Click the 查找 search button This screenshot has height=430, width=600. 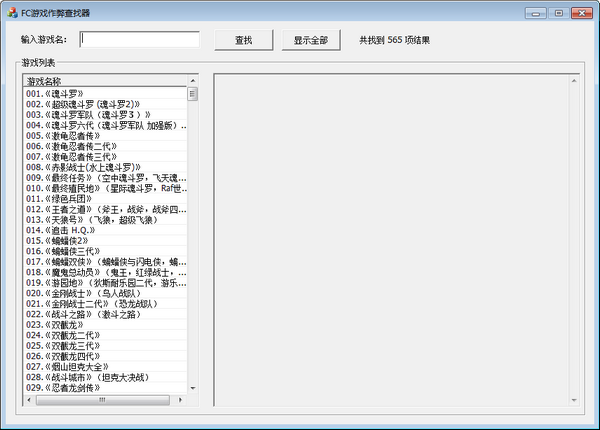coord(243,40)
